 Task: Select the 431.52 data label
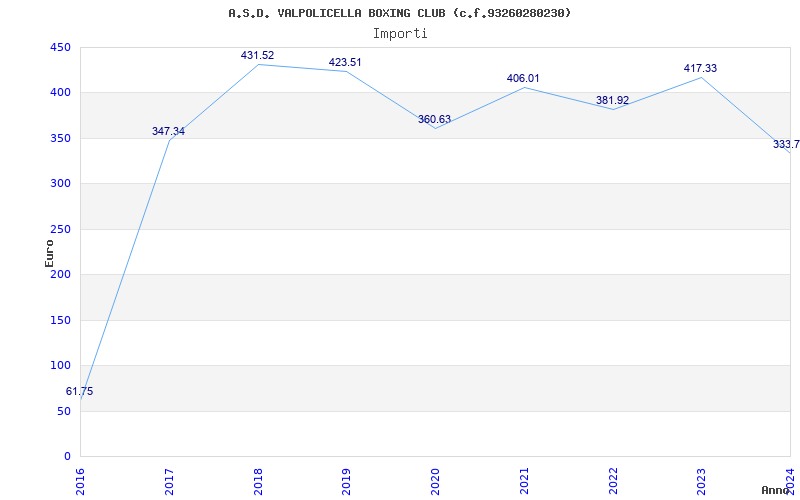(x=257, y=55)
